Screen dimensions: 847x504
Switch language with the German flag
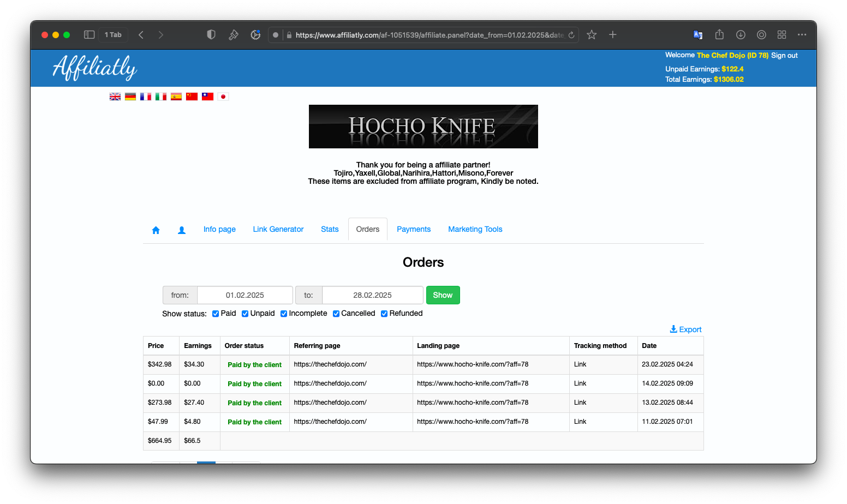pyautogui.click(x=130, y=97)
